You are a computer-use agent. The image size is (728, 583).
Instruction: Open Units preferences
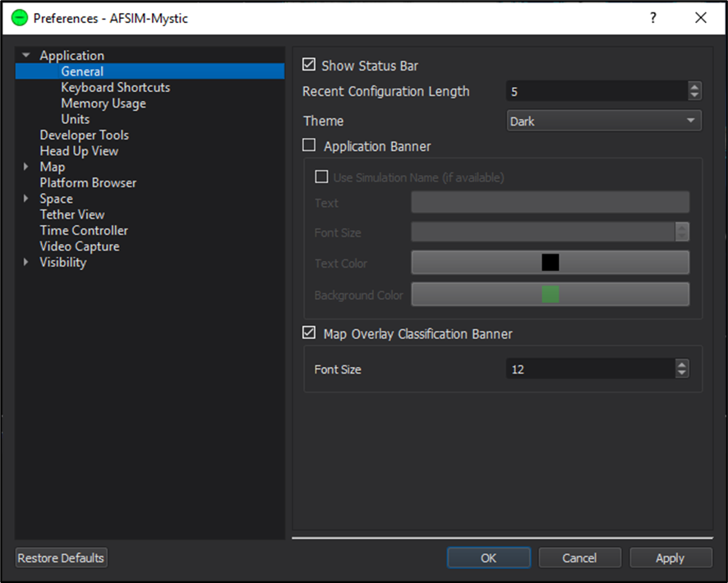pos(76,119)
